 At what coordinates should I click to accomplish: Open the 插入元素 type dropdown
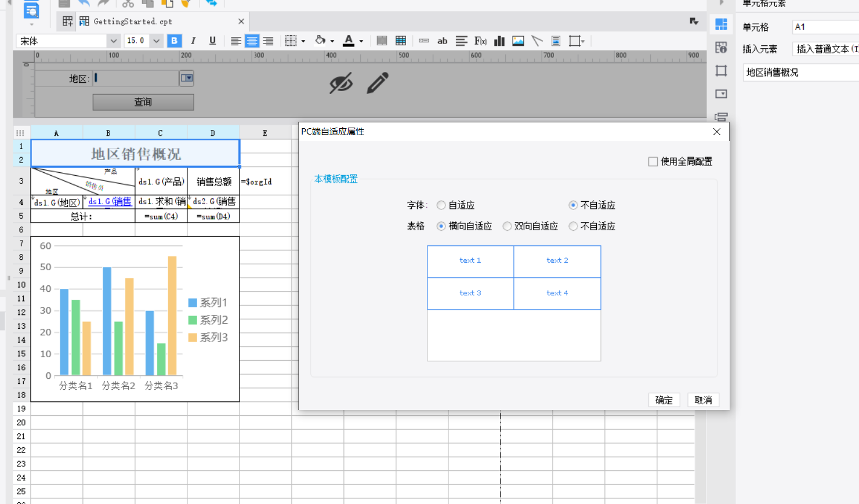(x=825, y=49)
